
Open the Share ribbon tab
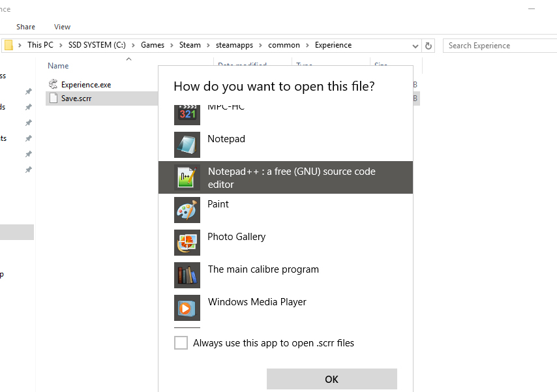(x=26, y=27)
